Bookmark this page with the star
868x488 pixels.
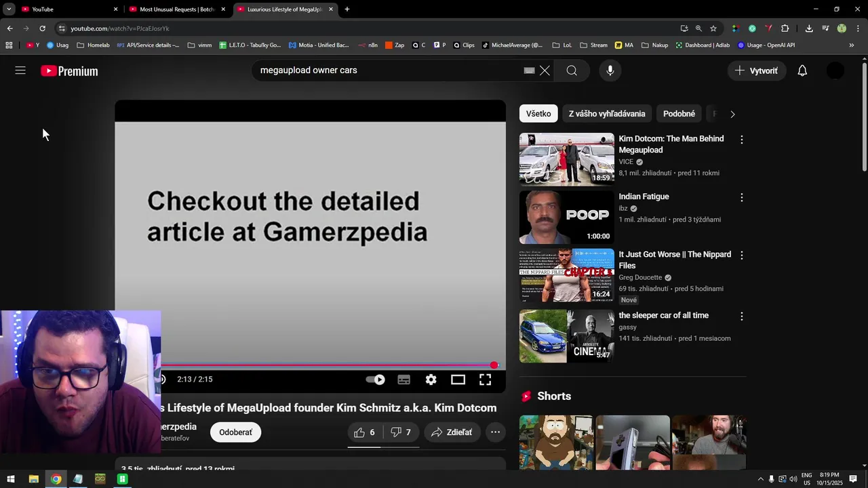(x=713, y=28)
